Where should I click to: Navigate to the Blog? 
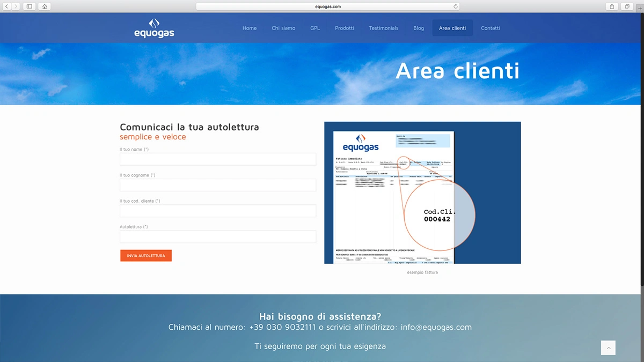point(419,28)
